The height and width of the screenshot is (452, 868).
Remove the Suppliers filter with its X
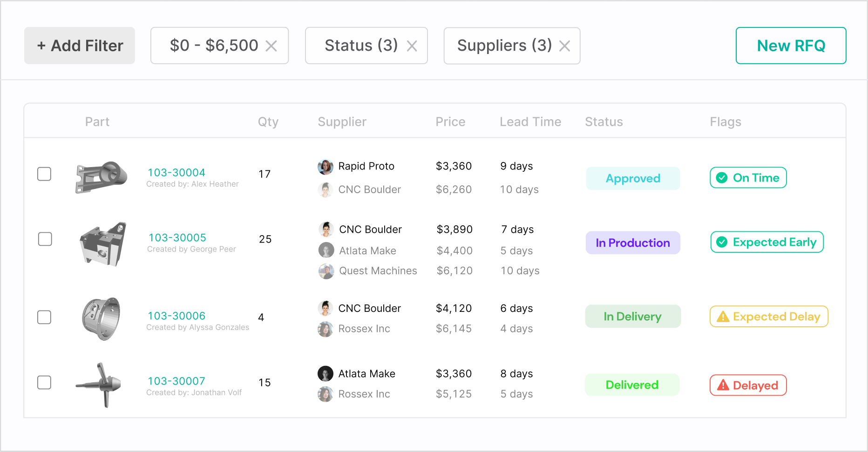[565, 46]
